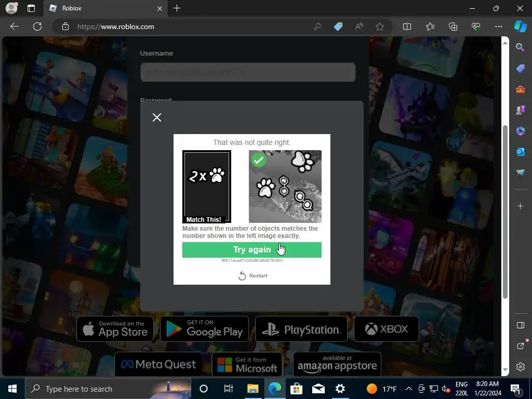Open the Favorites list
The width and height of the screenshot is (532, 399).
[x=430, y=26]
